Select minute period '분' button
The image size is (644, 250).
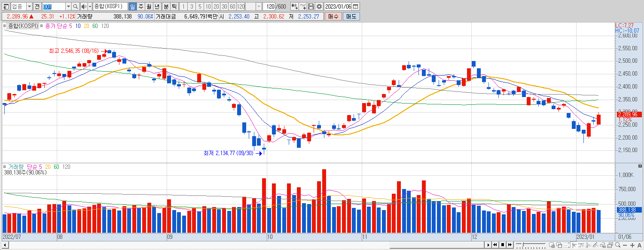pyautogui.click(x=166, y=6)
